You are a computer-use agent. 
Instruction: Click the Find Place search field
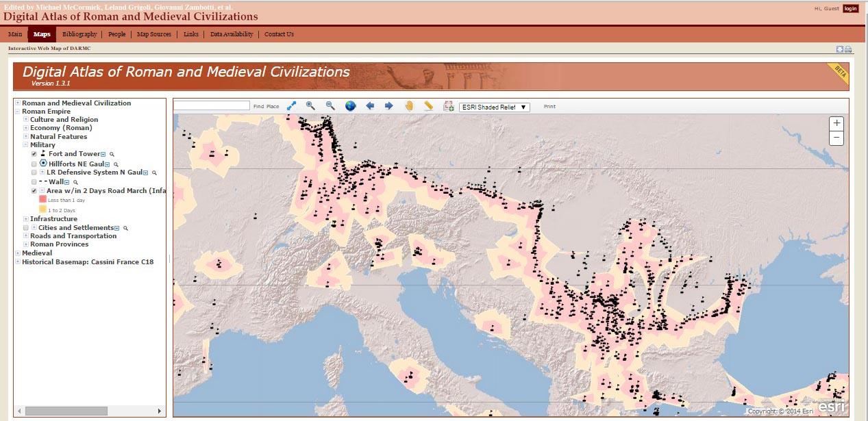click(x=212, y=106)
